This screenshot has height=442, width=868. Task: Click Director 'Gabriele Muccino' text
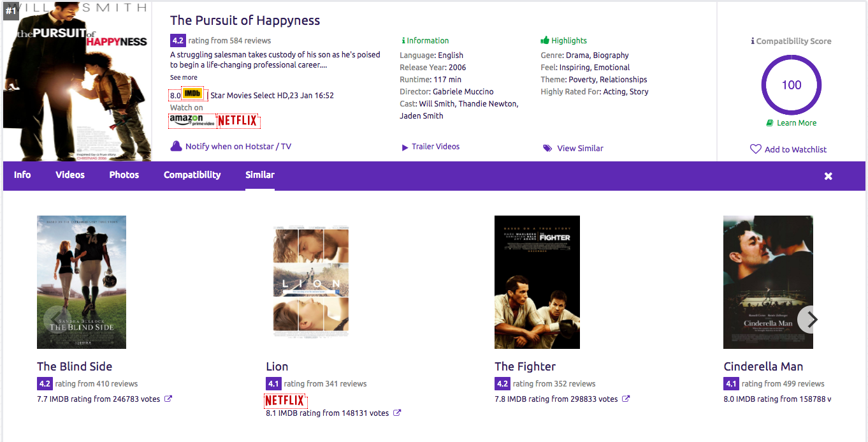[x=463, y=91]
